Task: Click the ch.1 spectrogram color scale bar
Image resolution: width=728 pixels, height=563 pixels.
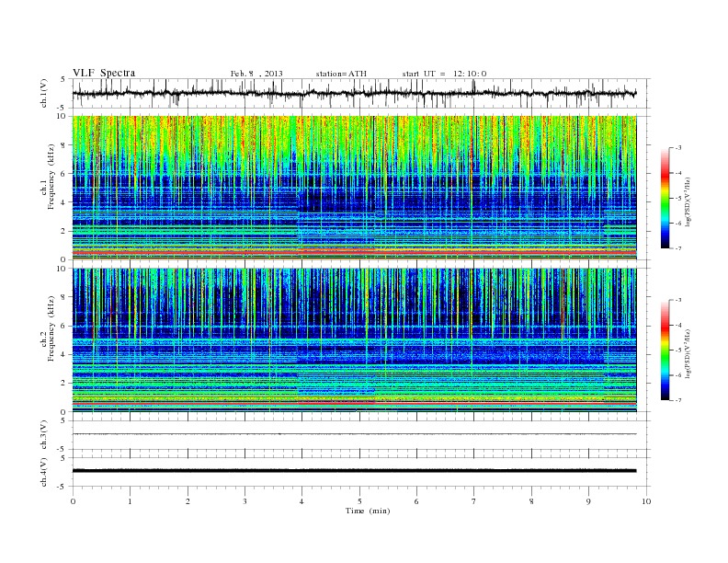Action: tap(665, 198)
